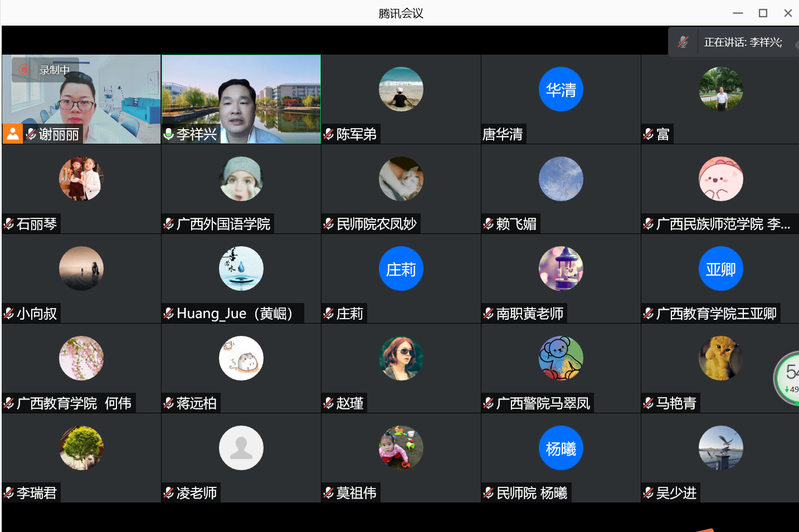
Task: Click the green network speed floating widget
Action: click(x=787, y=378)
